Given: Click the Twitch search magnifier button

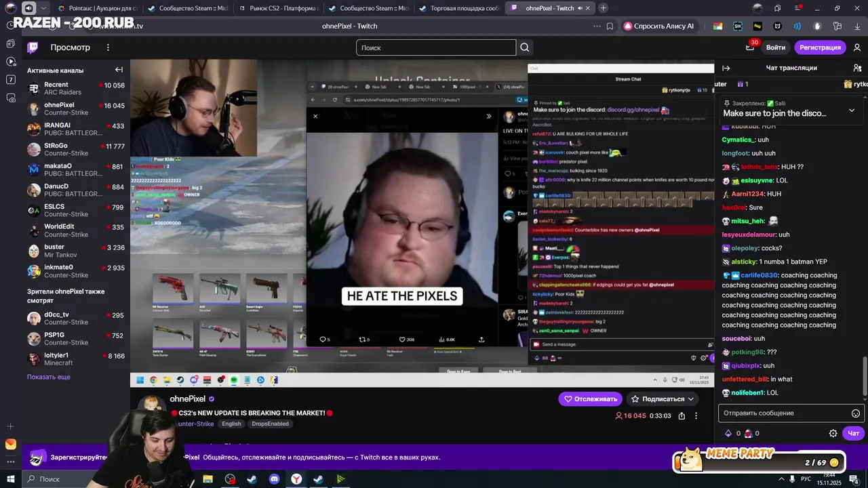Looking at the screenshot, I should pos(525,47).
